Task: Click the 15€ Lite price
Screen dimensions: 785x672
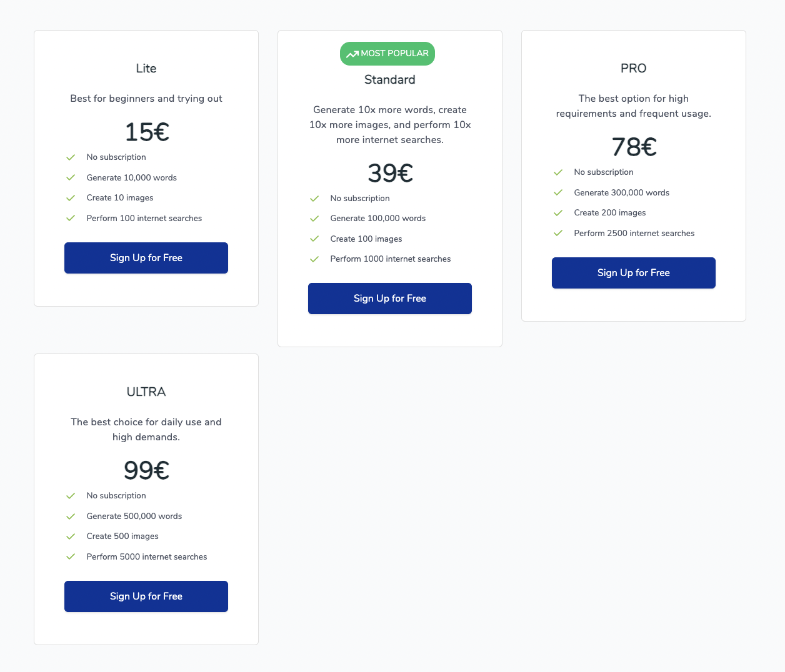Action: [x=146, y=132]
